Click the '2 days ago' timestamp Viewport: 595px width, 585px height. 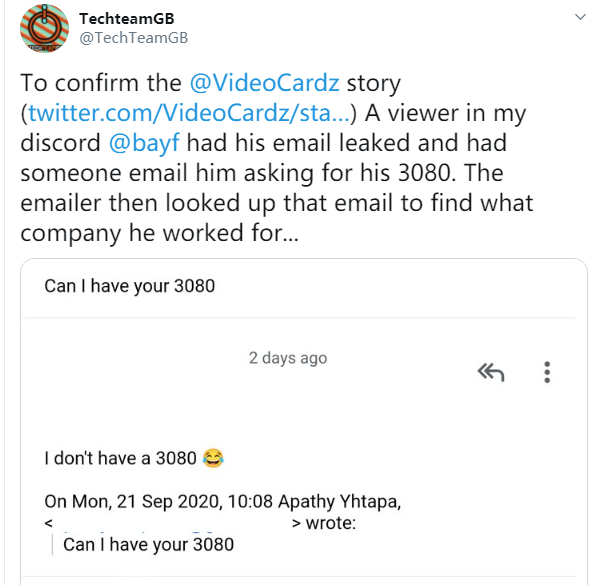tap(288, 358)
